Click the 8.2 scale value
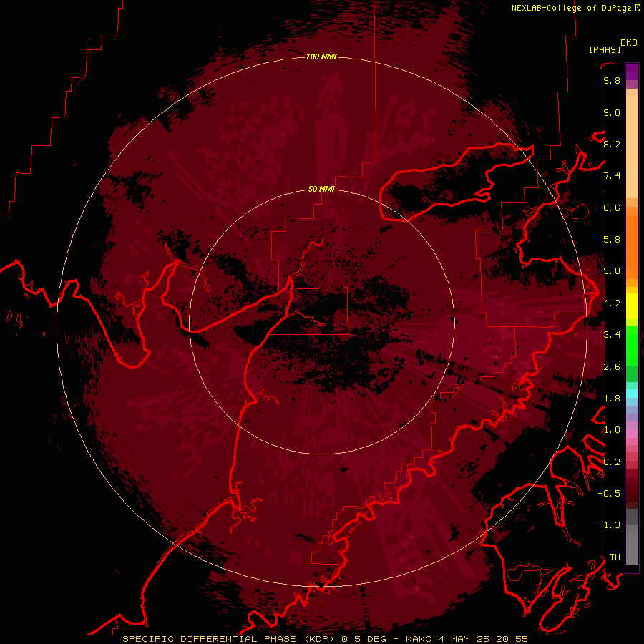 pos(612,145)
